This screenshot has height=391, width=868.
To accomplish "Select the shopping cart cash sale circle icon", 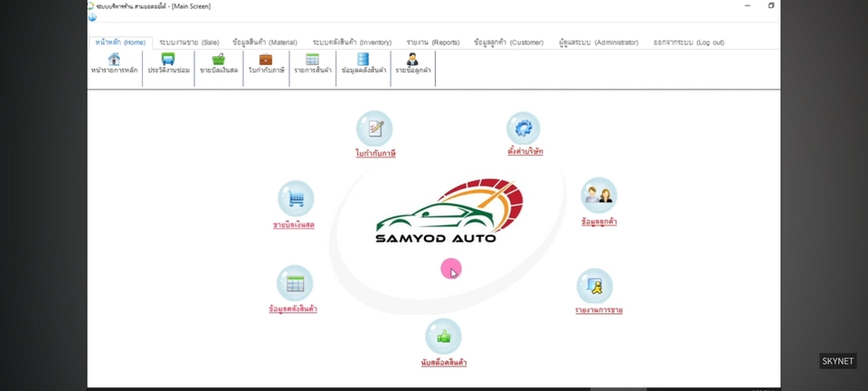I will 295,199.
